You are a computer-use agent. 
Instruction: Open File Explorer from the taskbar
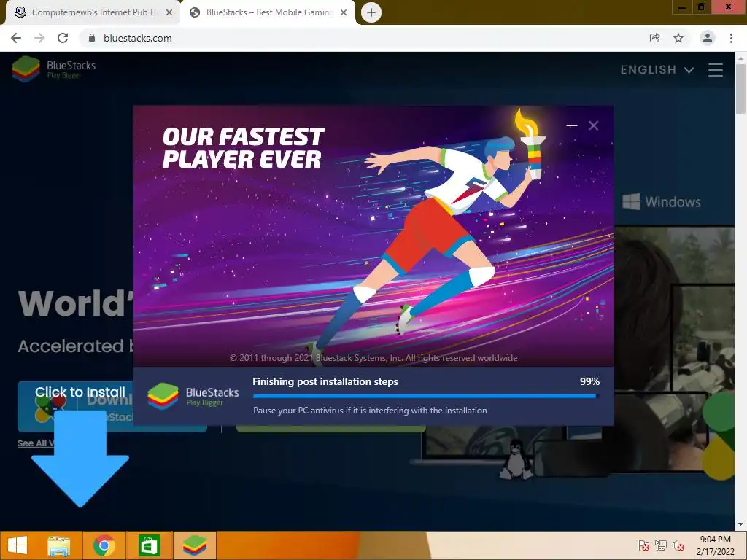(58, 545)
